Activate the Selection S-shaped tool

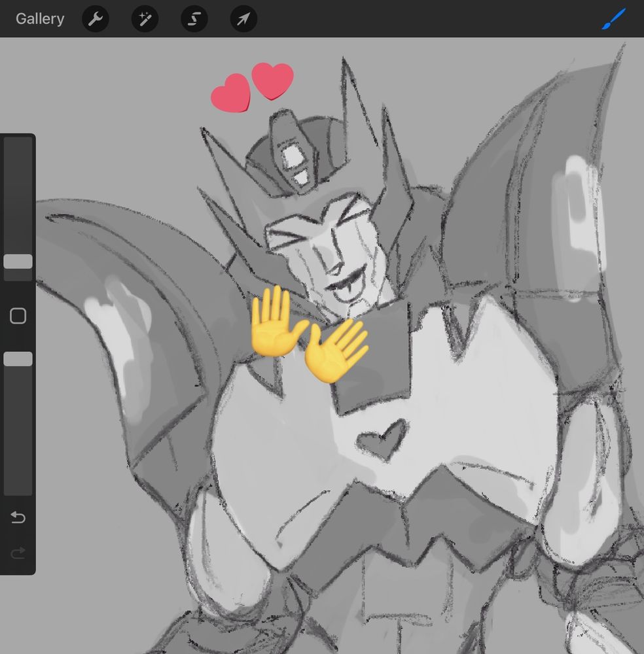[194, 19]
